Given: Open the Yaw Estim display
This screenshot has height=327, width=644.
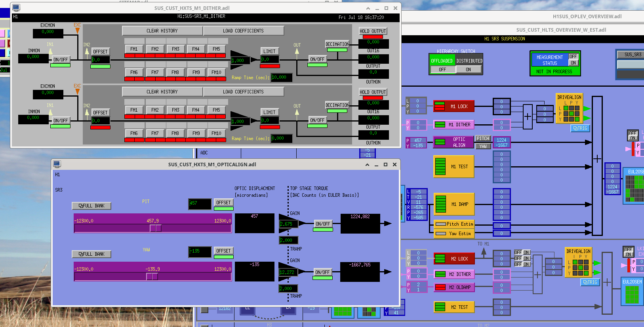Looking at the screenshot, I should pos(453,234).
